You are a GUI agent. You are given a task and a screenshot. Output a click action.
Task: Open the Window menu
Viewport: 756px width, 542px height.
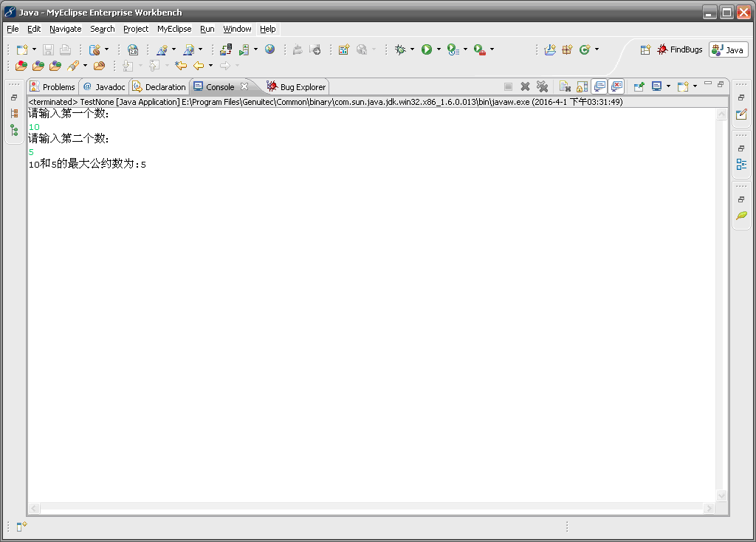[x=237, y=29]
